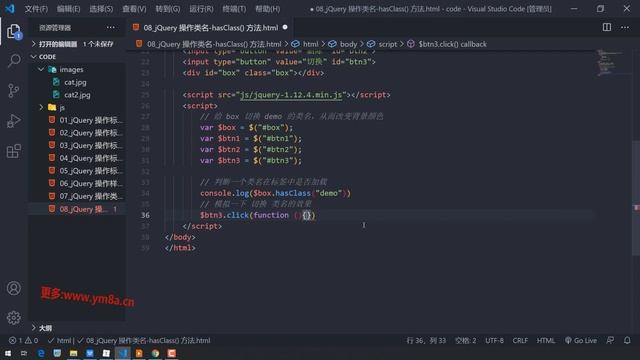Open the 终端(T) menu
Viewport: 640px width, 360px height.
click(x=234, y=9)
